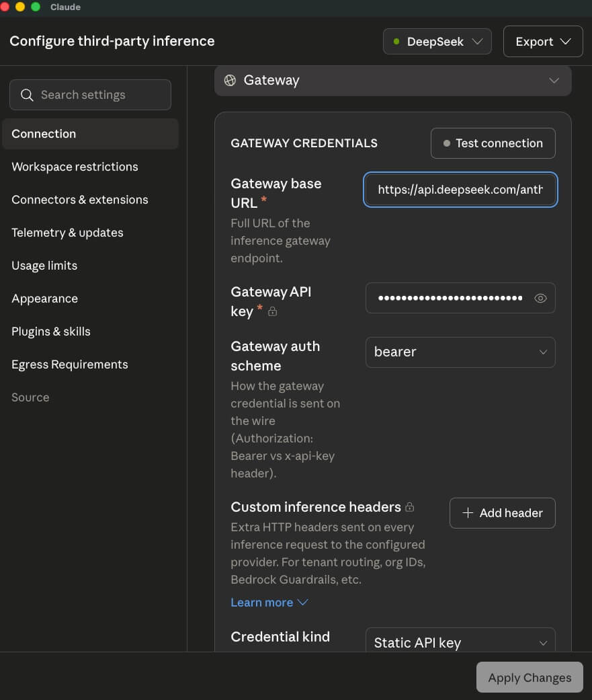Image resolution: width=592 pixels, height=700 pixels.
Task: Go to Telemetry & updates section
Action: 67,233
